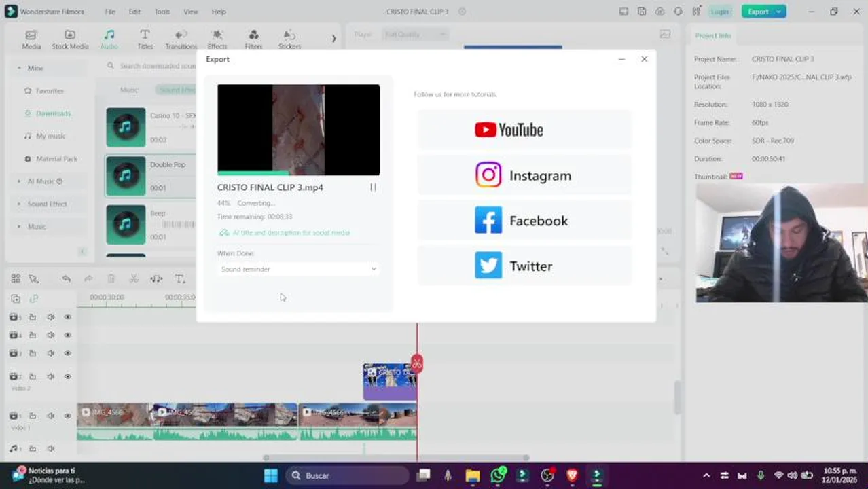Open the Edit menu

(x=134, y=12)
